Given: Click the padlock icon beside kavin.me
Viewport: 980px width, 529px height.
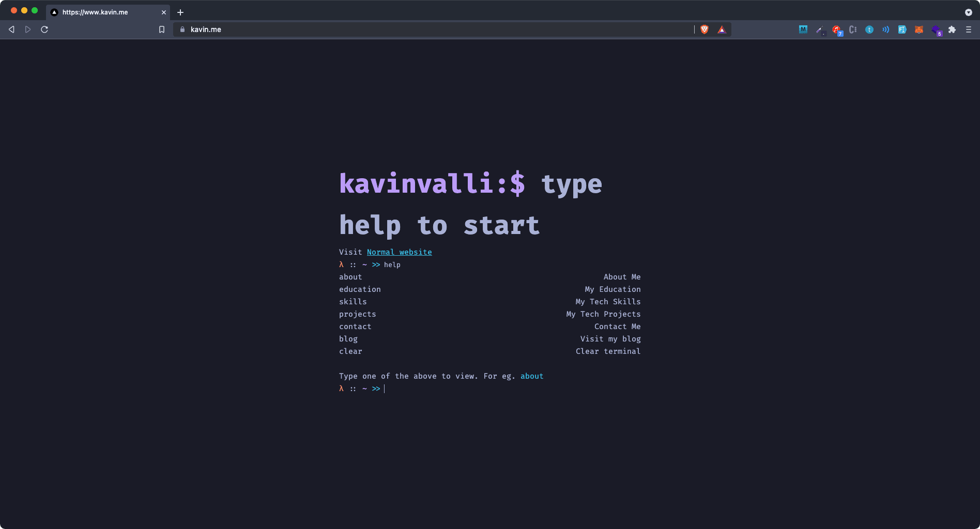Looking at the screenshot, I should pyautogui.click(x=182, y=29).
